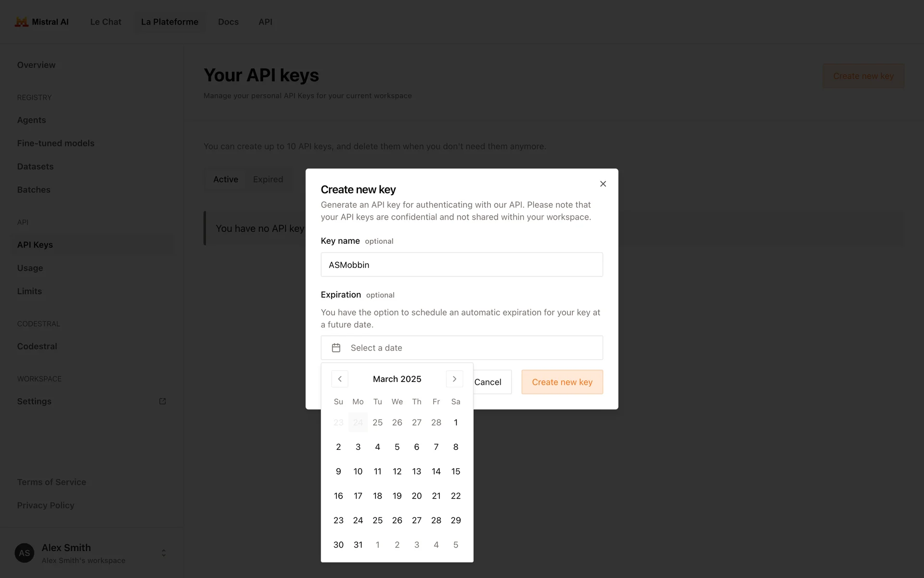Click the Mistral AI logo icon
Image resolution: width=924 pixels, height=578 pixels.
[x=22, y=22]
